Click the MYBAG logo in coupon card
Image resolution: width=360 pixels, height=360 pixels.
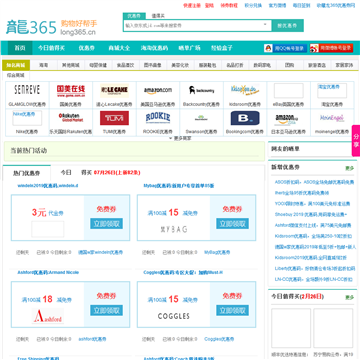click(x=174, y=229)
